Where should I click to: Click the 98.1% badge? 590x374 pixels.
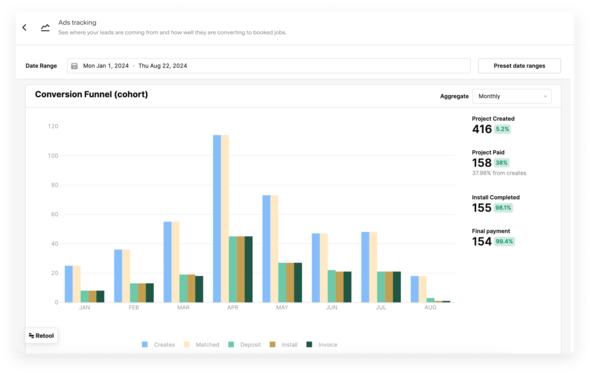[503, 208]
